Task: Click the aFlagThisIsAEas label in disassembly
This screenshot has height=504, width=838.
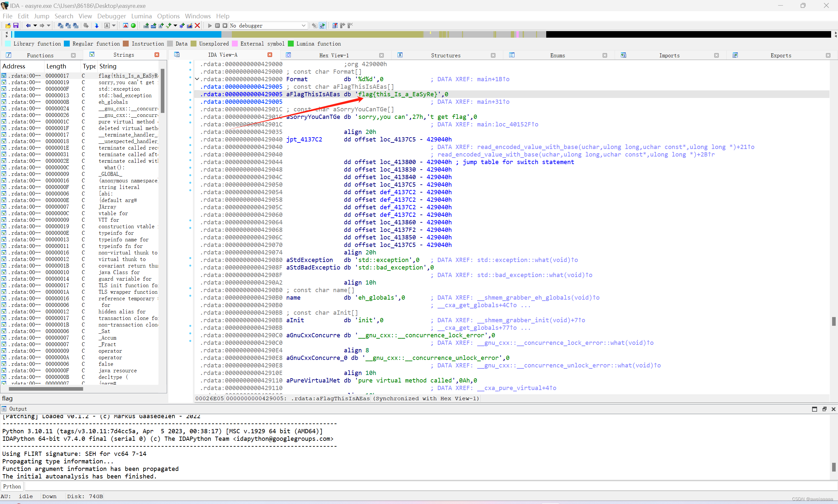Action: point(313,94)
